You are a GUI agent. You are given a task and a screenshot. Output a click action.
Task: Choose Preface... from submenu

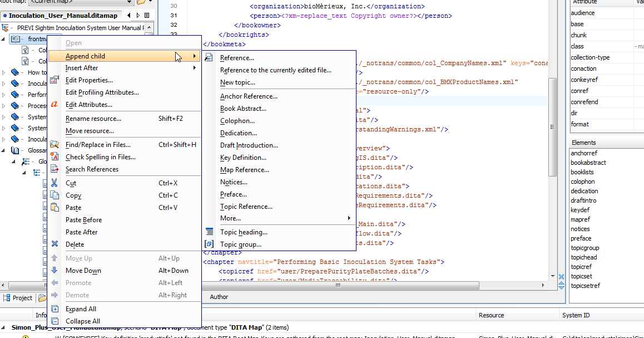point(233,194)
